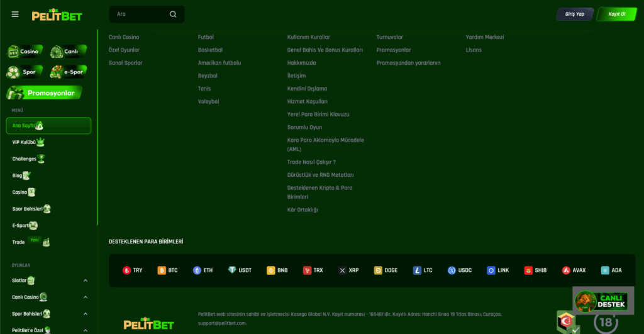Click the USDT currency icon
644x334 pixels.
(232, 270)
